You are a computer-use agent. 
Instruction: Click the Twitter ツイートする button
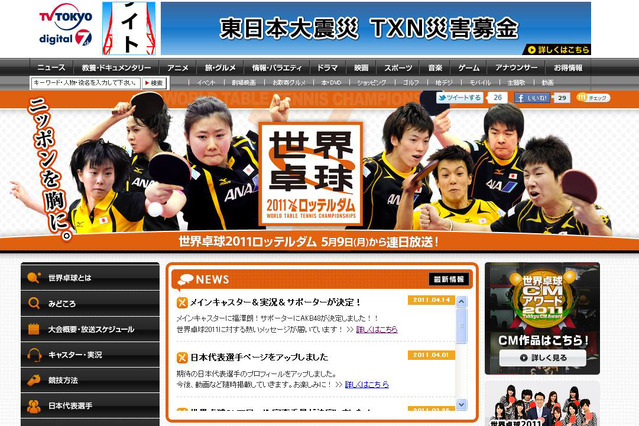click(460, 97)
